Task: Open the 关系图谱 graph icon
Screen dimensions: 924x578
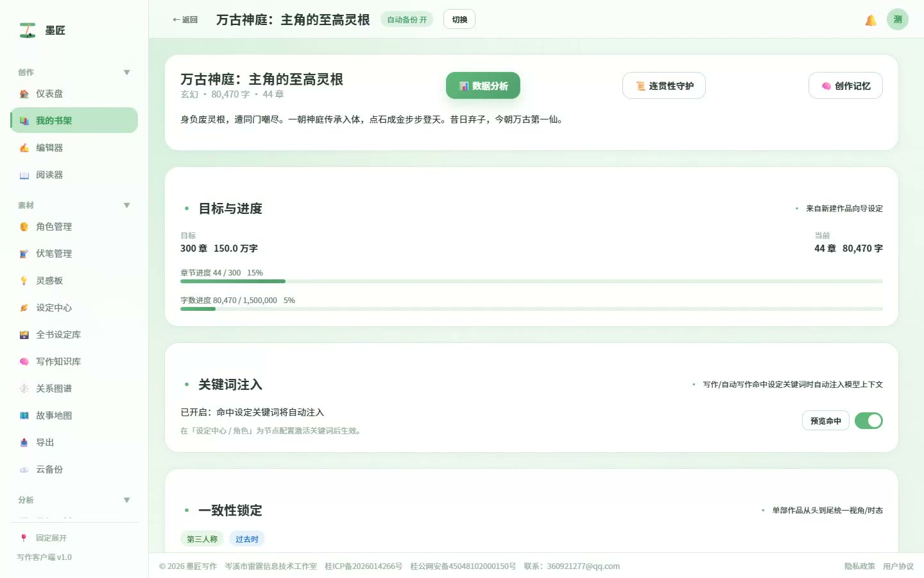Action: [x=24, y=389]
